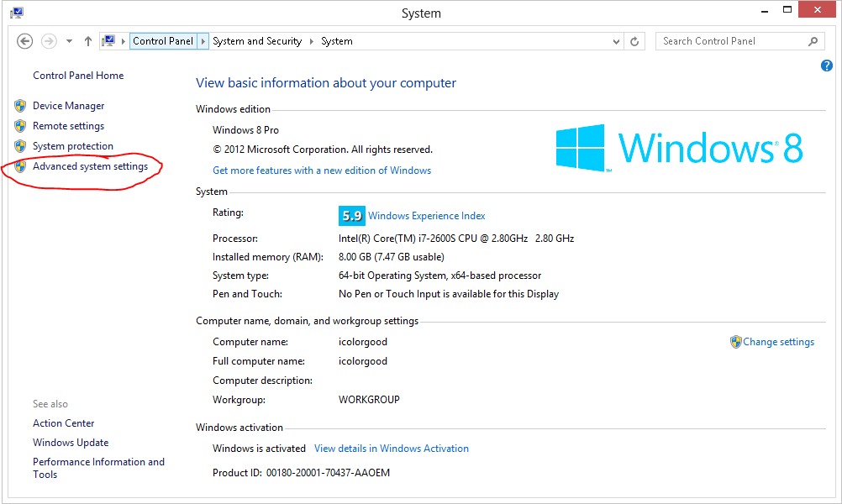This screenshot has height=504, width=842.
Task: Click the computer icon in address bar
Action: coord(109,41)
